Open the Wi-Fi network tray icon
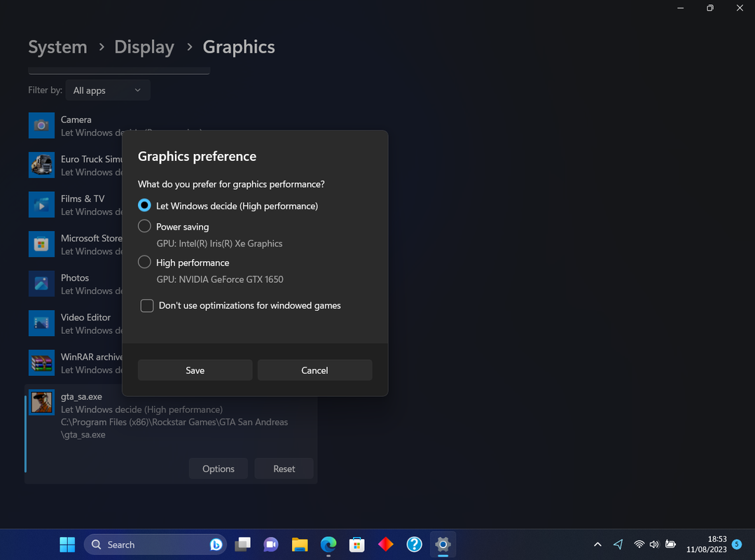 (639, 545)
